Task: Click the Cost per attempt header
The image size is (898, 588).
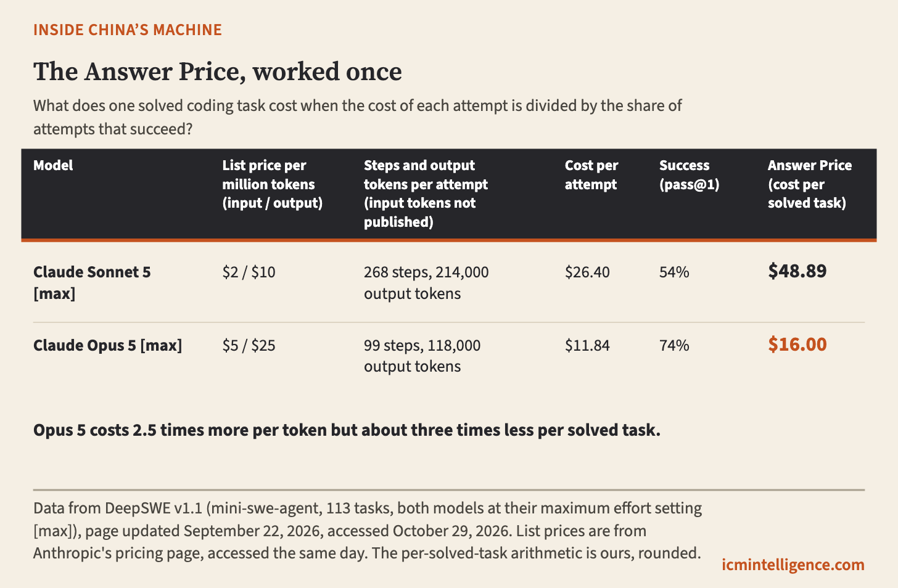Action: tap(591, 175)
